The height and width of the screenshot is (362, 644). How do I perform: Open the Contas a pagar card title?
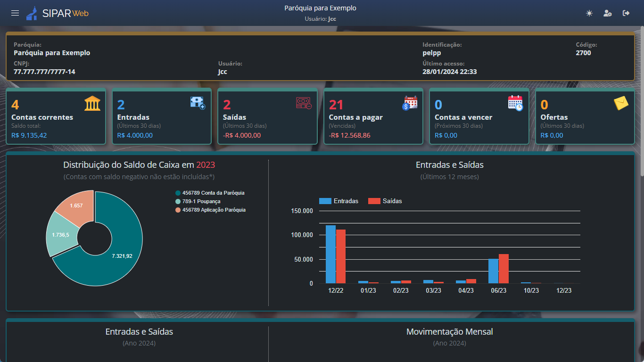[x=355, y=117]
